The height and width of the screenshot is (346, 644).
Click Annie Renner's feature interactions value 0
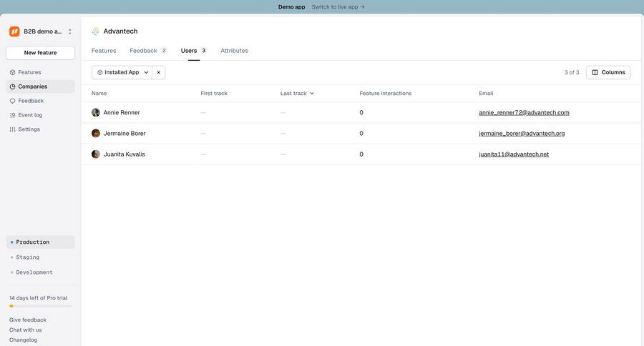click(x=361, y=112)
